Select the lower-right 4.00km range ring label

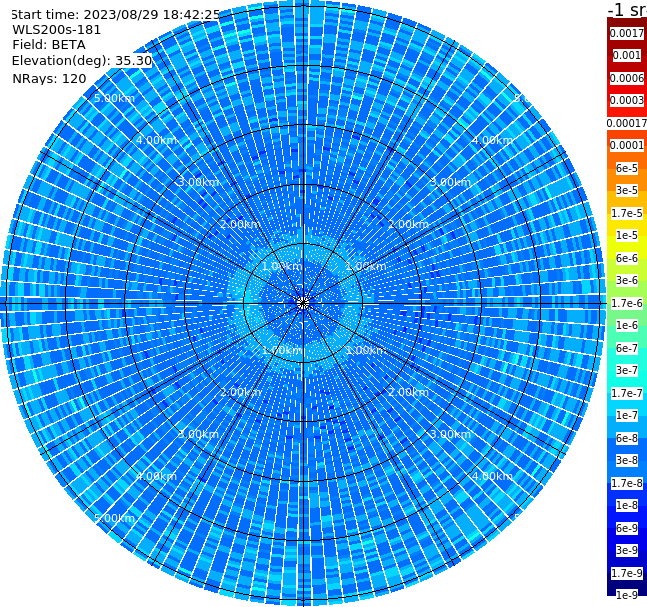[492, 476]
